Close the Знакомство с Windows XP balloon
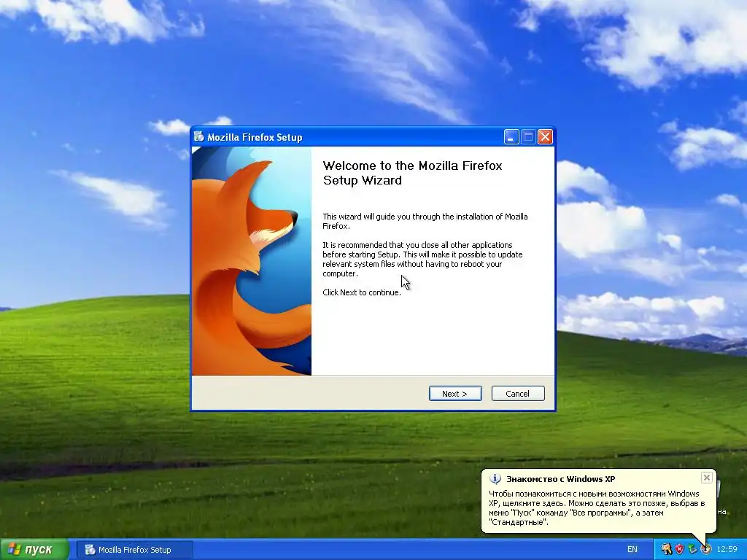Image resolution: width=747 pixels, height=560 pixels. point(706,478)
